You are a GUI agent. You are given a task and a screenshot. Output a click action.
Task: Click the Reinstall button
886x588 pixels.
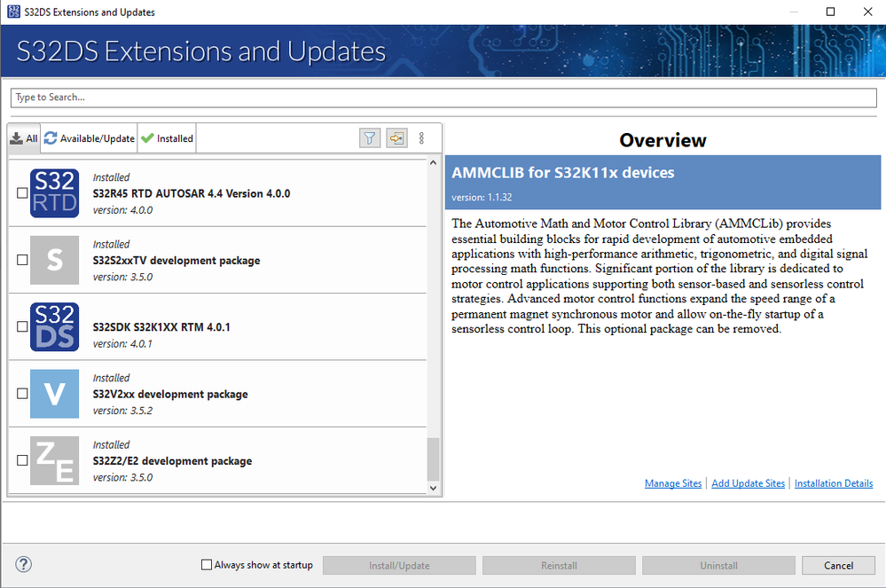tap(559, 566)
